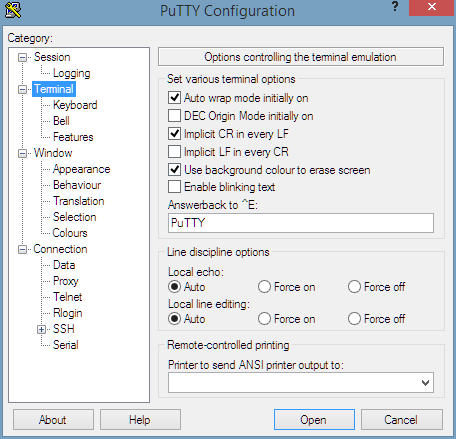Select the Proxy connection category
The height and width of the screenshot is (439, 456).
(x=66, y=281)
